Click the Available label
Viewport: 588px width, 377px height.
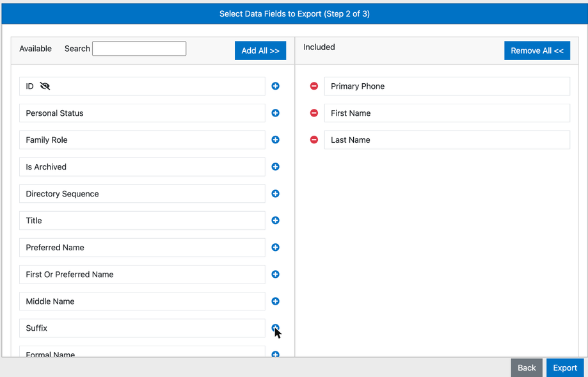coord(36,49)
